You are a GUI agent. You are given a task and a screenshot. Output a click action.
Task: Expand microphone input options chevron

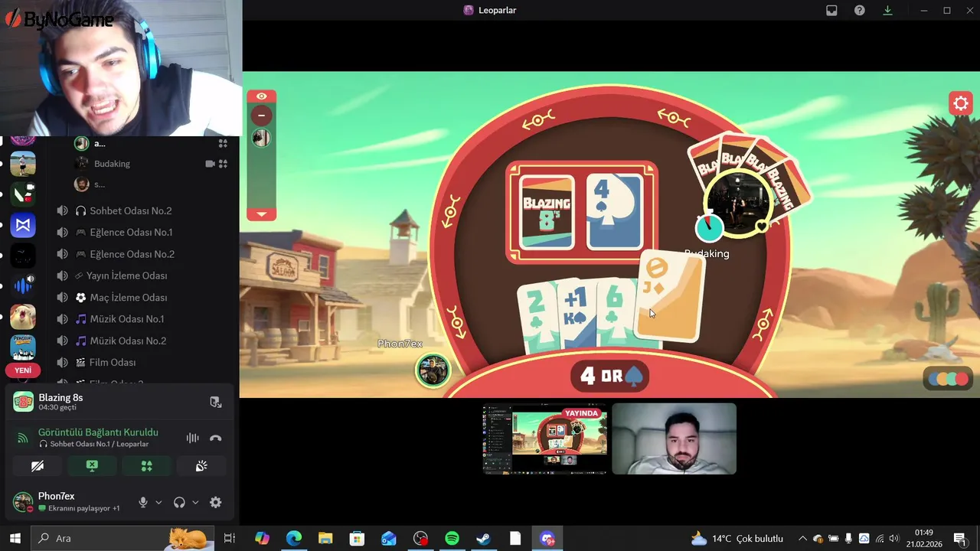click(158, 503)
